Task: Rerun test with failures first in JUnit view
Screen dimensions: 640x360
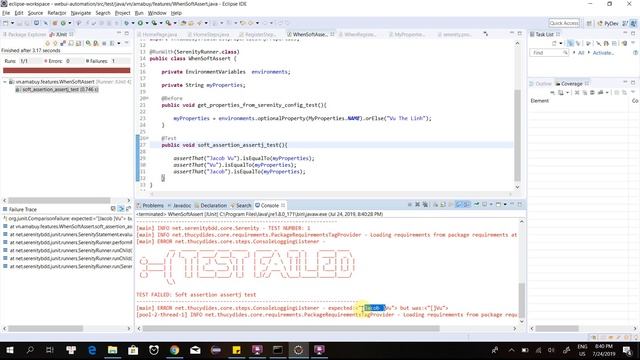Action: tap(95, 43)
